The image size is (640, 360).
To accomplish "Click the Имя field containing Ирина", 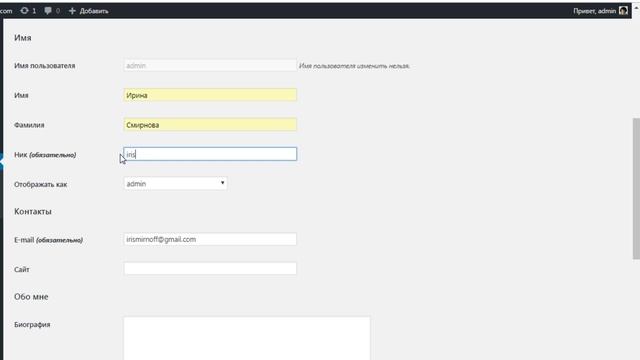I will [x=210, y=95].
